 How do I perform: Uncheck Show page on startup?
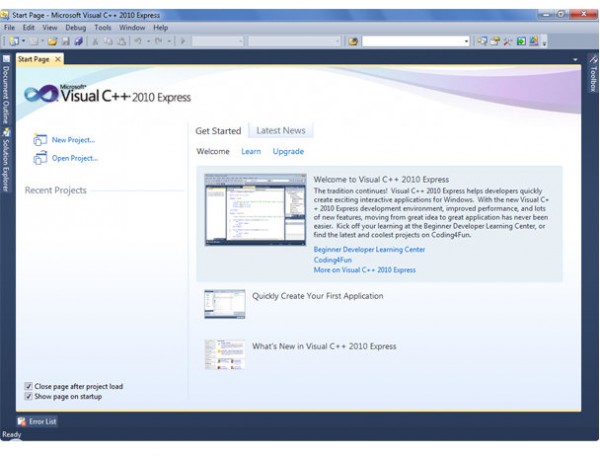coord(28,396)
